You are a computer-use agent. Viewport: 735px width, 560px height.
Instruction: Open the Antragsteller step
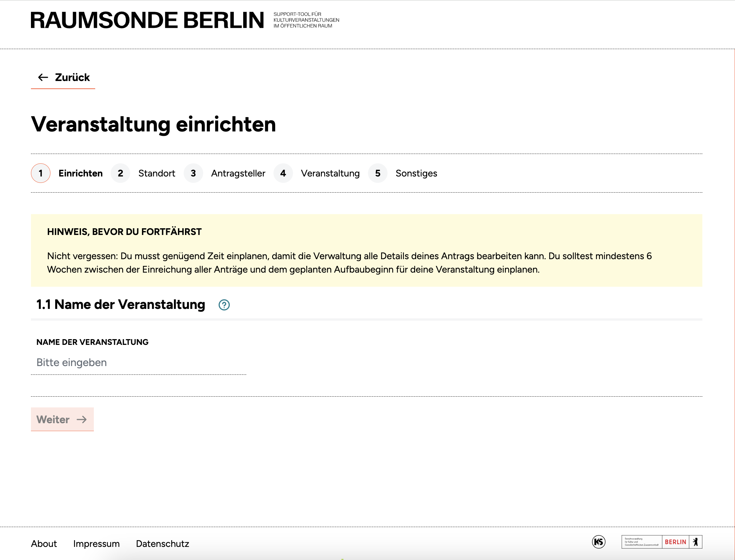238,173
